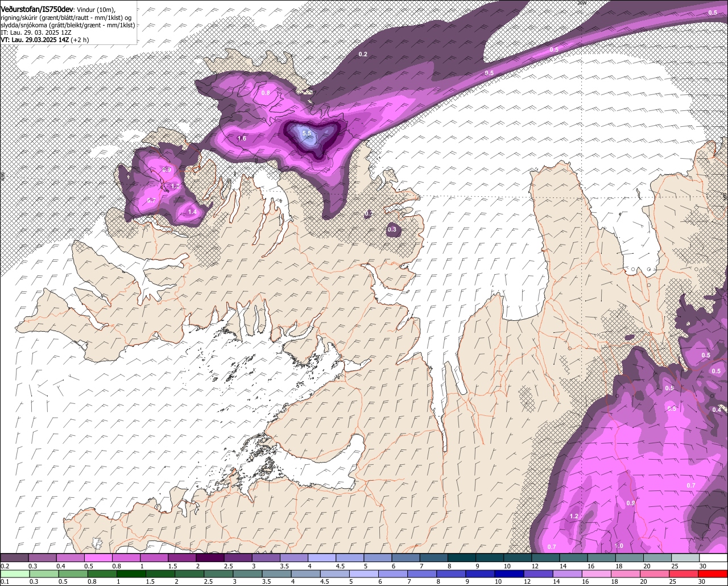
Task: Click the bottom legend row swatch labeled 3.5
Action: 277,574
